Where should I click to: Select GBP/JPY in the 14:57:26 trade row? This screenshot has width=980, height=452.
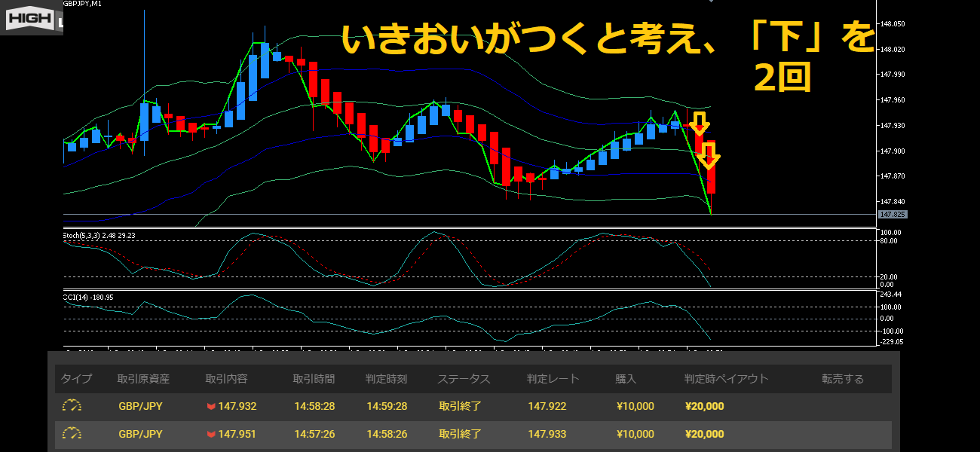[x=140, y=435]
